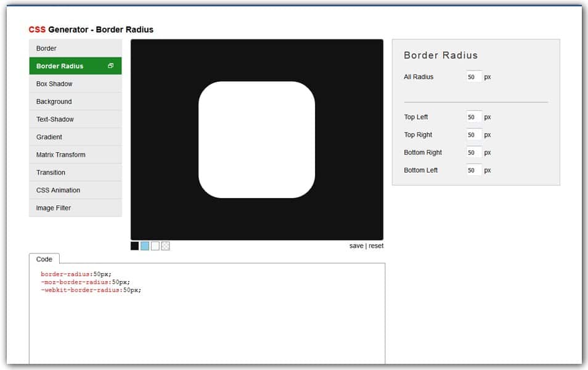Set preview background to white
This screenshot has width=588, height=370.
tap(155, 245)
